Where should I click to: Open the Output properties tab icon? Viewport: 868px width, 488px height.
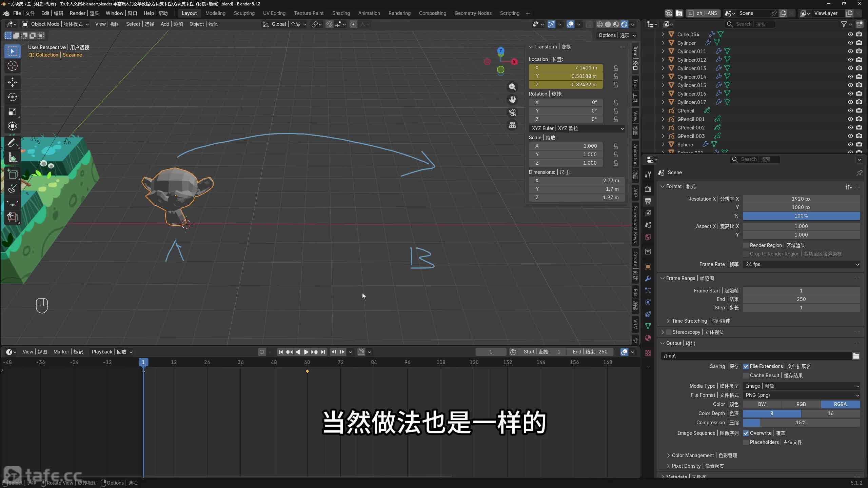(648, 201)
